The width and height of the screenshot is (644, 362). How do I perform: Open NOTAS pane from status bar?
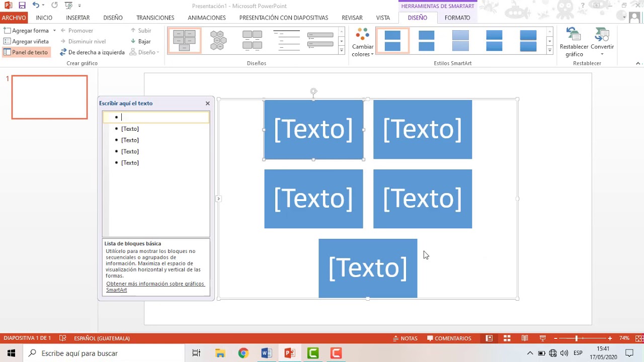406,338
